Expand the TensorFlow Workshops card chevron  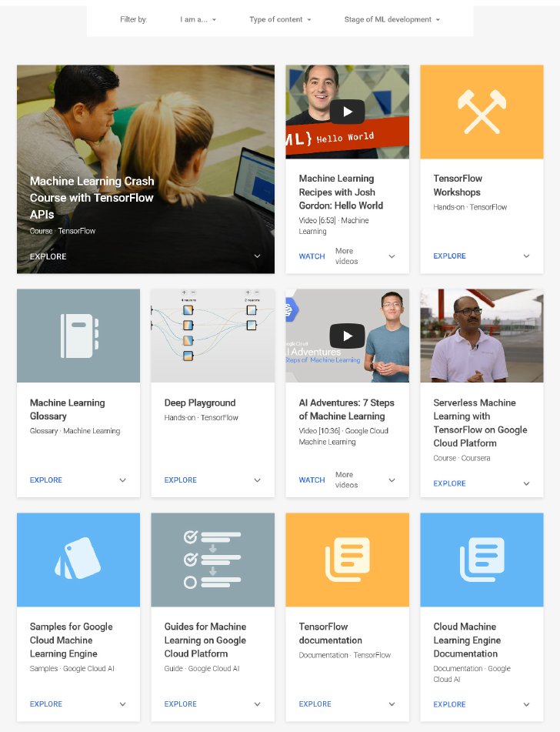[x=526, y=256]
